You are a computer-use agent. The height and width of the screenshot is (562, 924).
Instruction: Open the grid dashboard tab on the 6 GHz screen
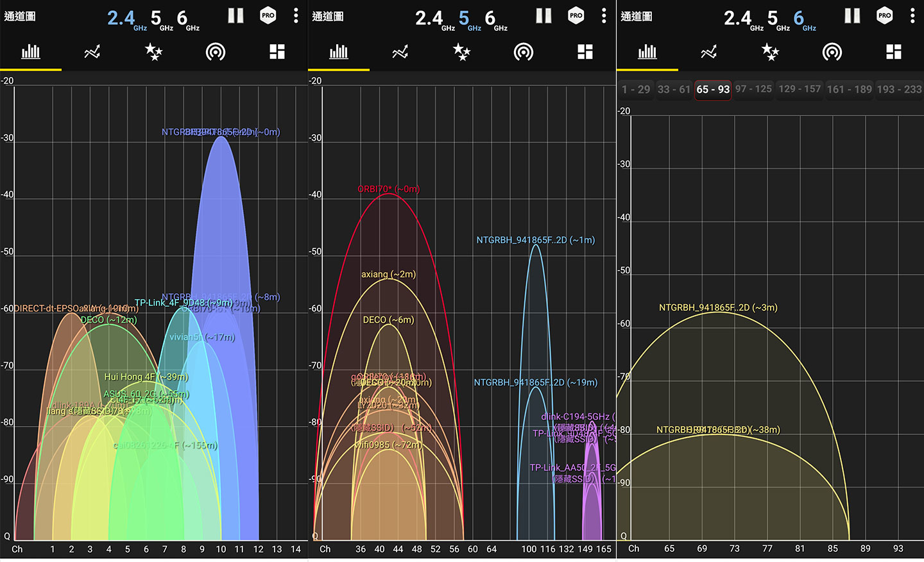[894, 52]
